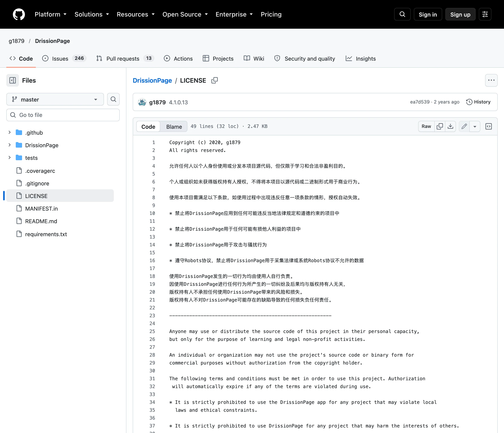504x433 pixels.
Task: Open the GitHub home logo
Action: point(19,14)
